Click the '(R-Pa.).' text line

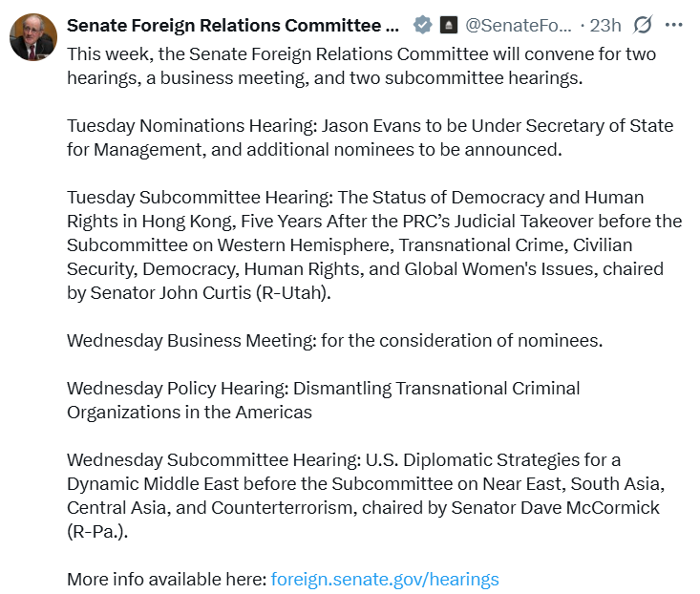coord(97,532)
